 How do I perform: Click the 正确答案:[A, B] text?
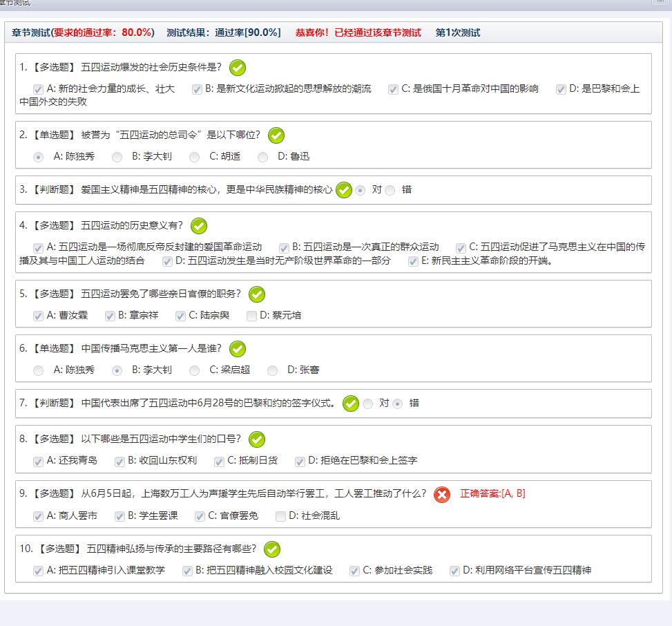pos(492,493)
